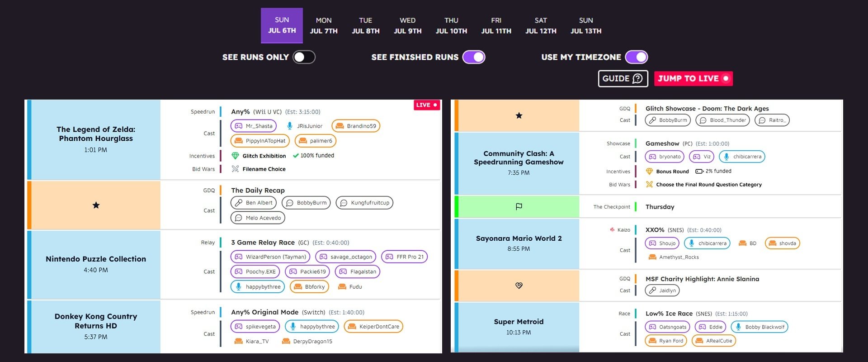This screenshot has width=868, height=362.
Task: Click happybythree mic icon in Relay Race
Action: [238, 286]
